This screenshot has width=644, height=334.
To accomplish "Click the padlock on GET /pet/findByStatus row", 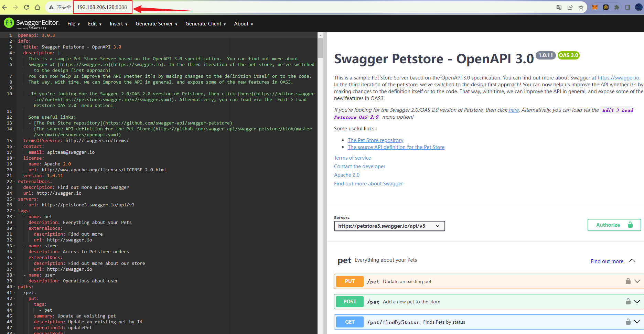I will 628,322.
